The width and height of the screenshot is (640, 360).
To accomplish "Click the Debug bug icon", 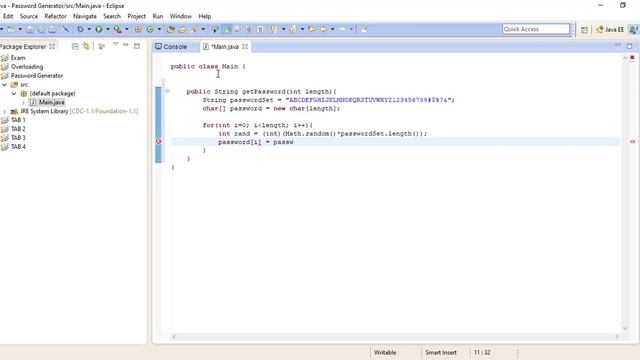I will tap(80, 29).
